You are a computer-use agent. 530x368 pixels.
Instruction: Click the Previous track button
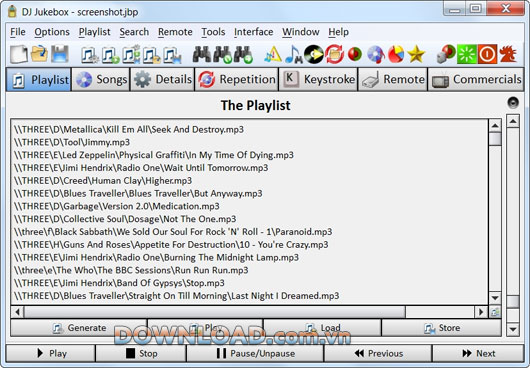(378, 353)
